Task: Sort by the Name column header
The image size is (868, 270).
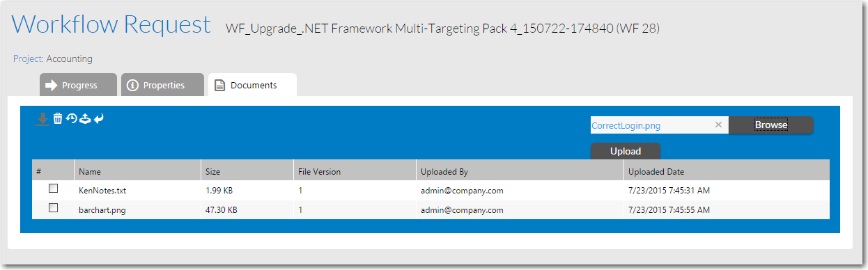Action: point(89,171)
